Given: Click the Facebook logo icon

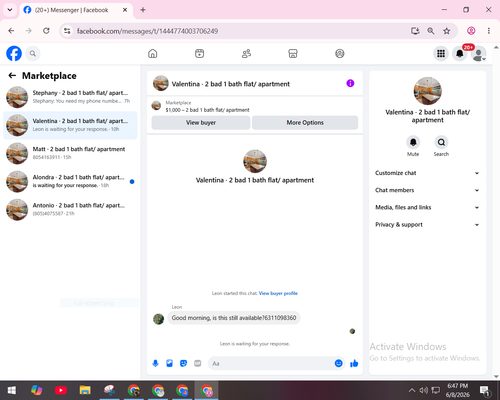Looking at the screenshot, I should 14,53.
